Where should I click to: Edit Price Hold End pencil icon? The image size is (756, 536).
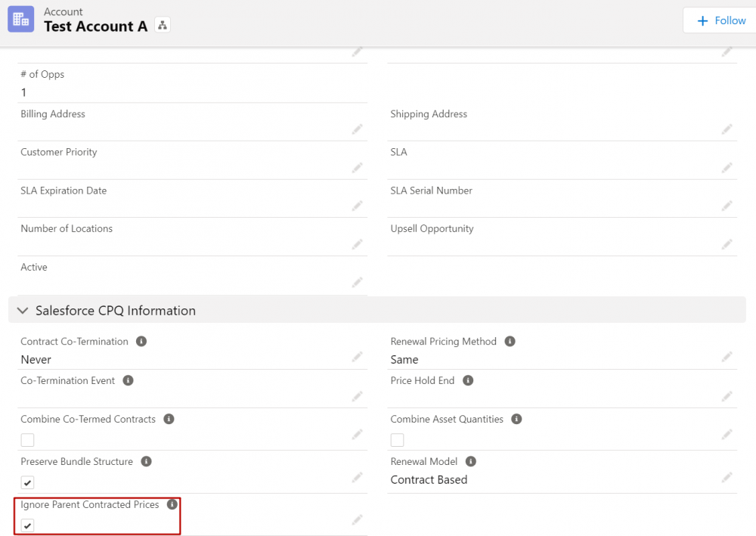727,396
